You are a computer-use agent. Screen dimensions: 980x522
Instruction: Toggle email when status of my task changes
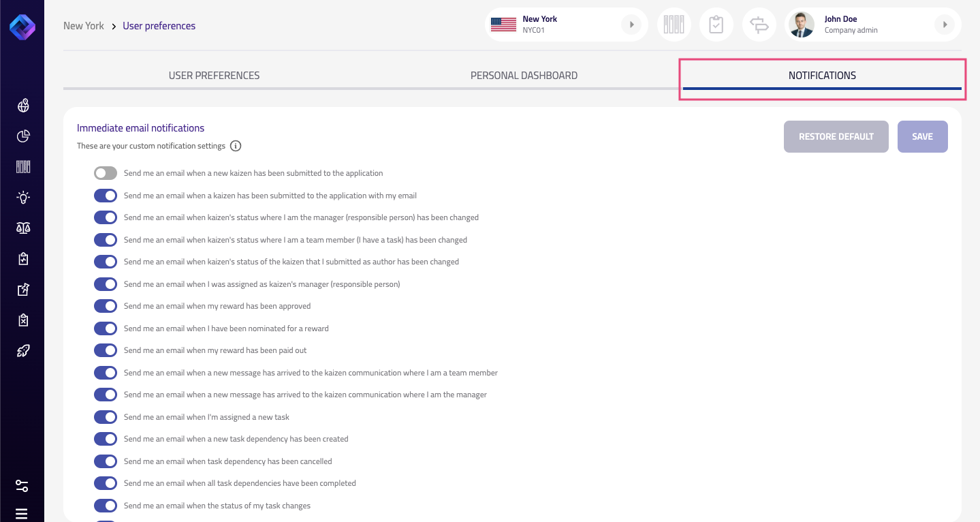click(x=106, y=506)
